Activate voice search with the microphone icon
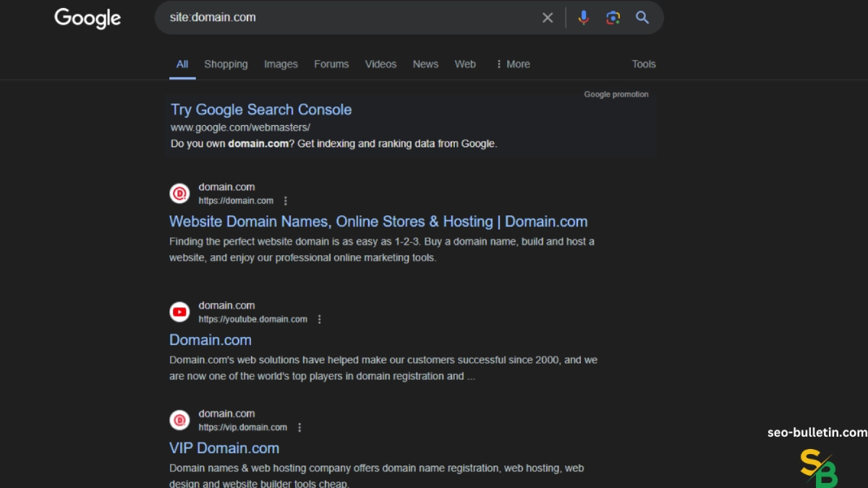Image resolution: width=868 pixels, height=488 pixels. tap(584, 17)
